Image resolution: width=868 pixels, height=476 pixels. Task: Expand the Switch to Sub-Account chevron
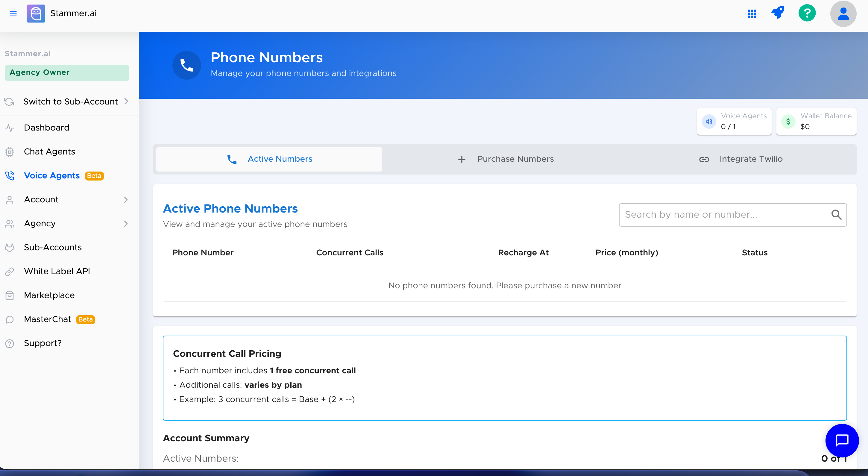126,101
